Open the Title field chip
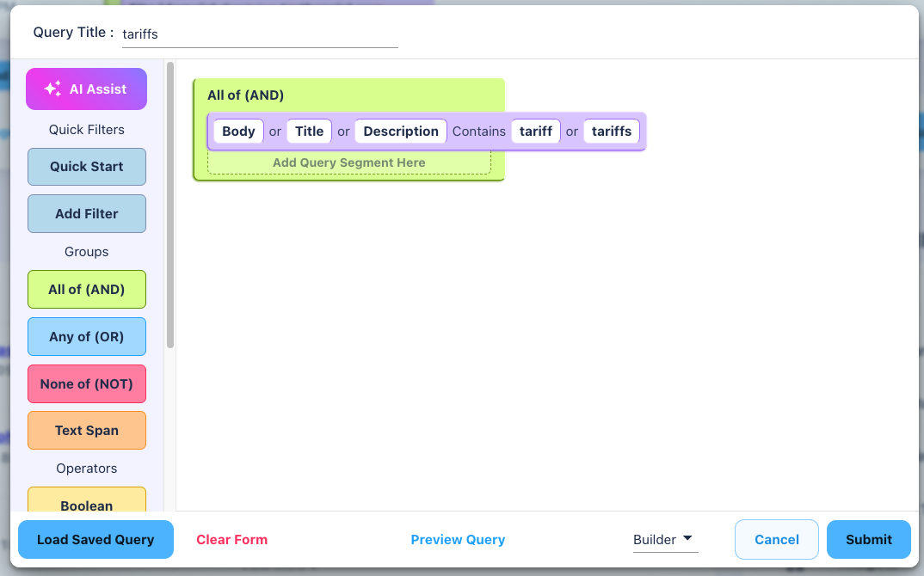The image size is (924, 576). pos(309,132)
